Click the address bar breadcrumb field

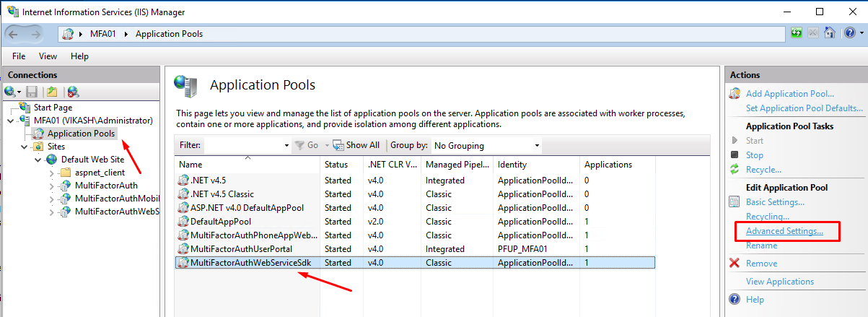tap(422, 34)
